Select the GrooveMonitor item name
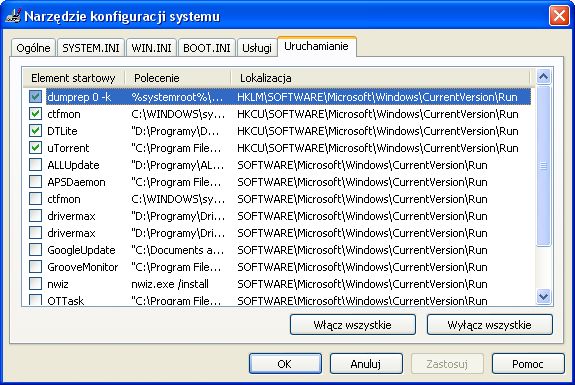Screen dimensions: 575x385 click(x=83, y=267)
